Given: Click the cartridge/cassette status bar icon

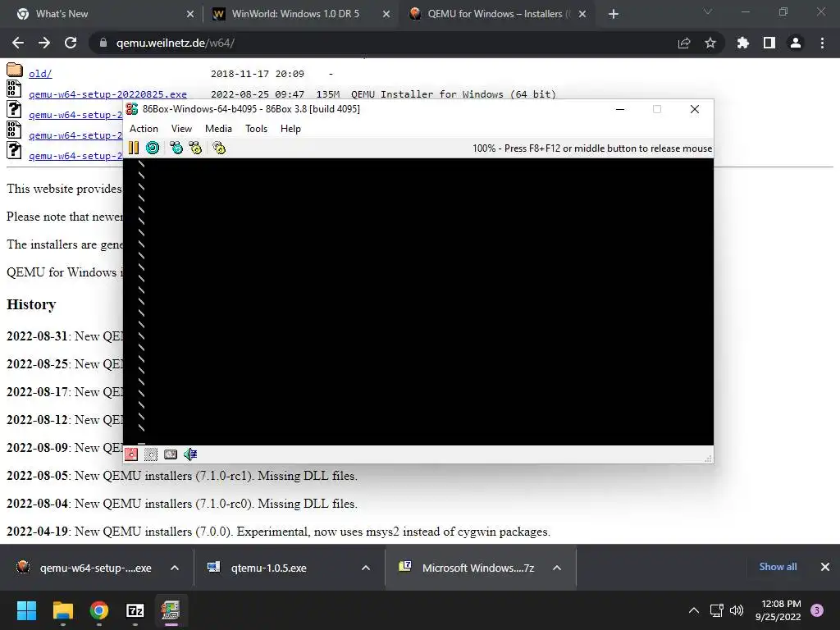Looking at the screenshot, I should pos(171,454).
